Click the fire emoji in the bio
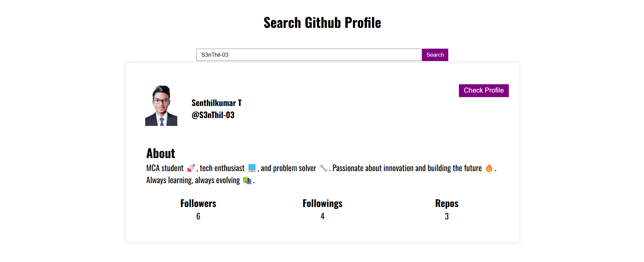Viewport: 644px width, 262px height. click(489, 168)
